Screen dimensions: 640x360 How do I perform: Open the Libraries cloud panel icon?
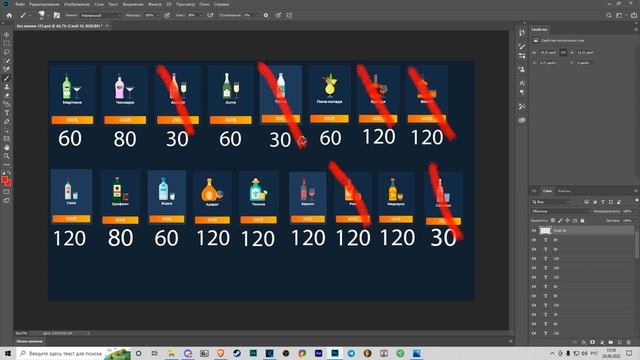click(522, 120)
